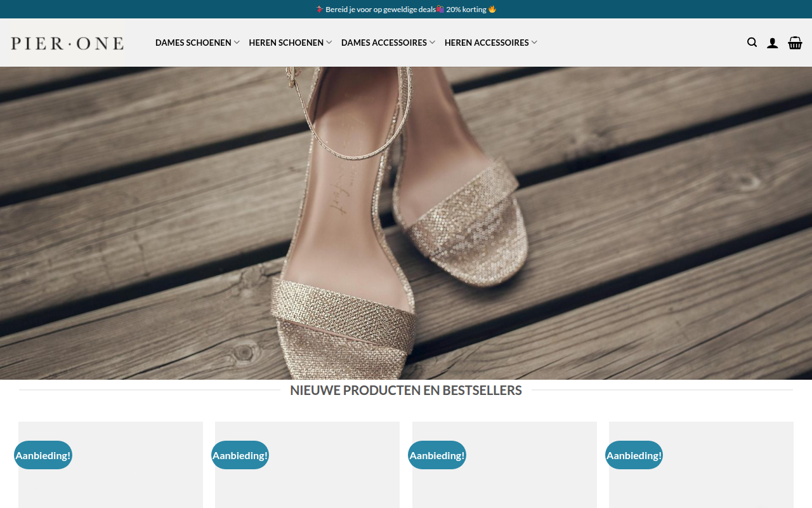Screen dimensions: 812x508
Task: Expand chevron next to Dames Accessoires
Action: point(432,43)
